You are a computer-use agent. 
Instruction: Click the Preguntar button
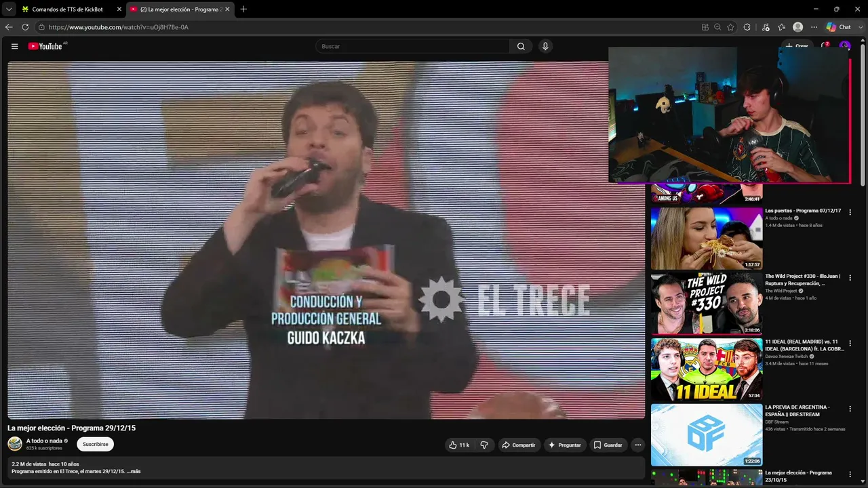pos(565,445)
